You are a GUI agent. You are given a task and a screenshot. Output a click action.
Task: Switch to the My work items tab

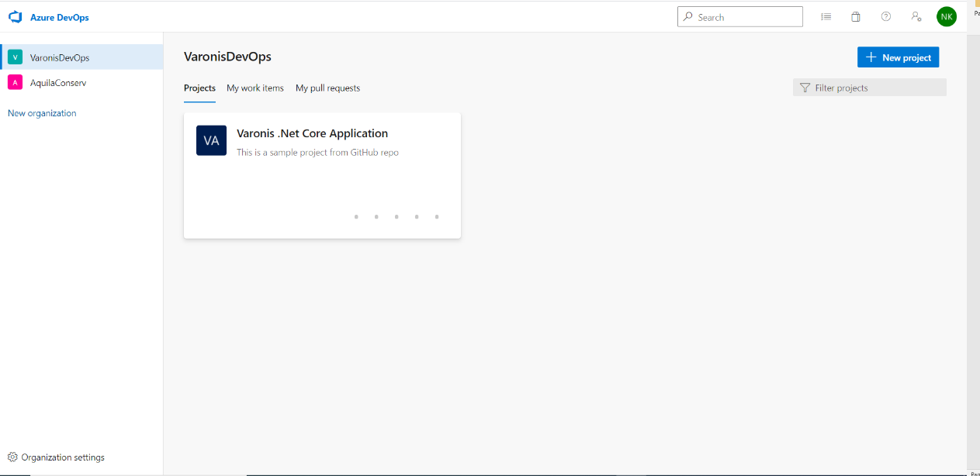tap(255, 88)
